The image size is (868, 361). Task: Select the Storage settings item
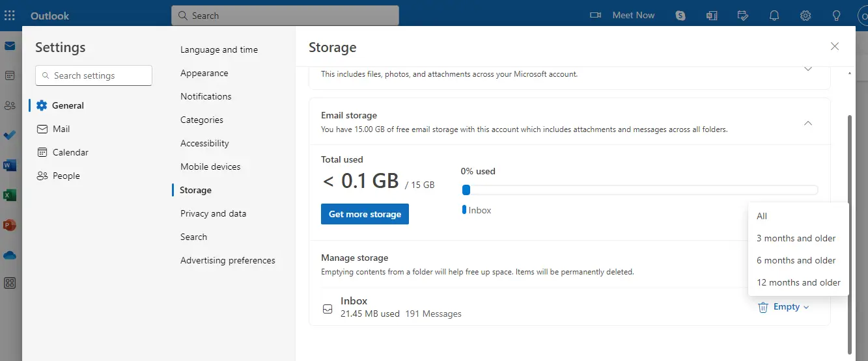[196, 190]
